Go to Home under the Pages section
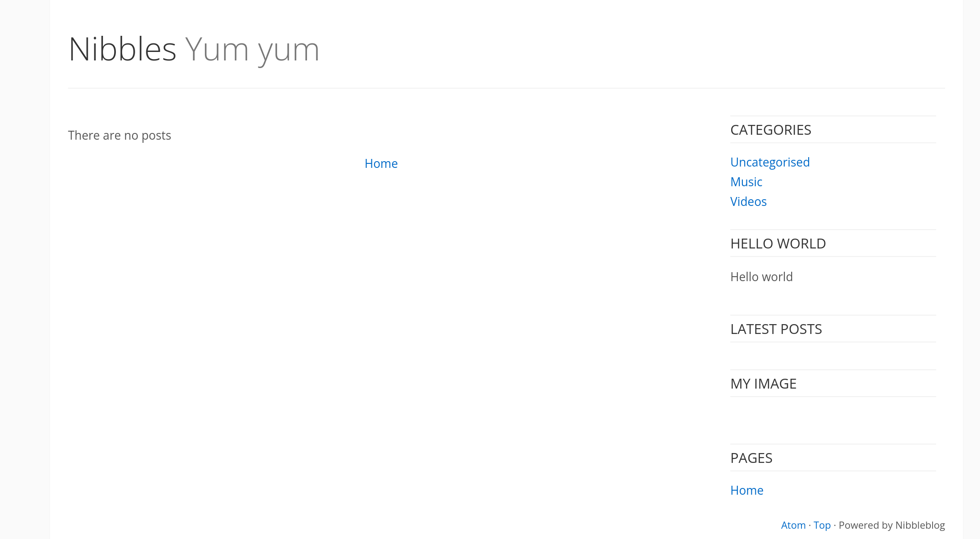This screenshot has width=980, height=539. click(x=746, y=490)
